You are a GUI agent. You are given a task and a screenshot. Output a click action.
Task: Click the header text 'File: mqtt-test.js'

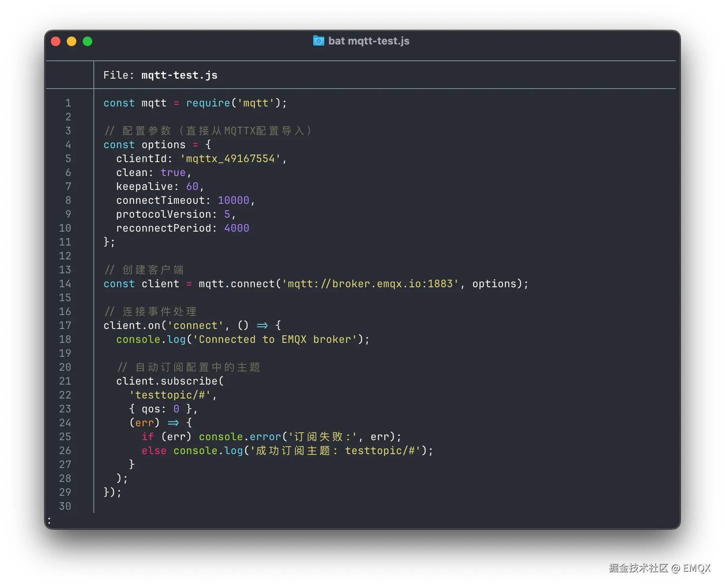[x=160, y=75]
